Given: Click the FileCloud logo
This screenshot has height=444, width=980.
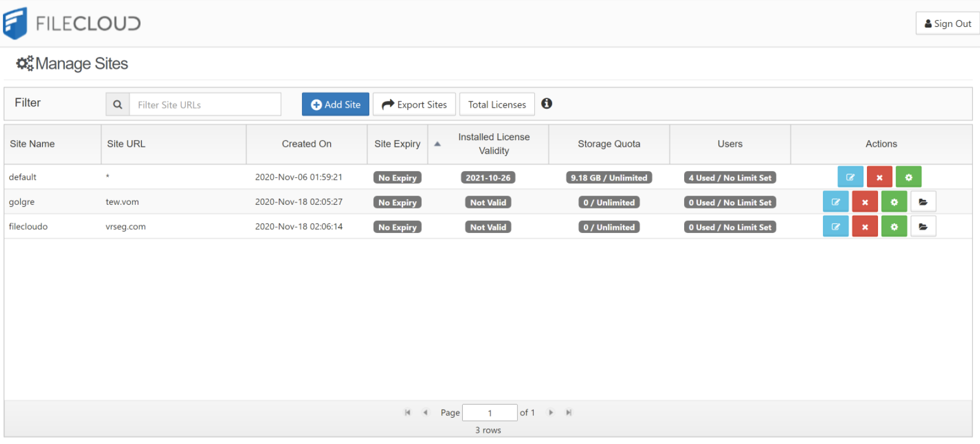Looking at the screenshot, I should [72, 23].
